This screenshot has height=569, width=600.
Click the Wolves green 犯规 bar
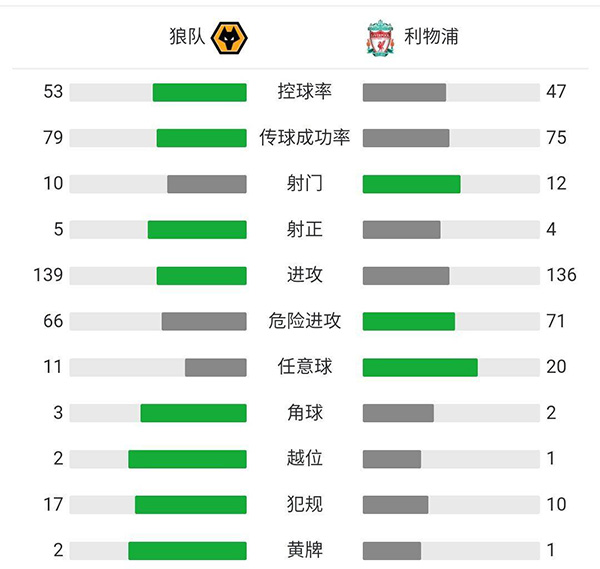(x=190, y=504)
